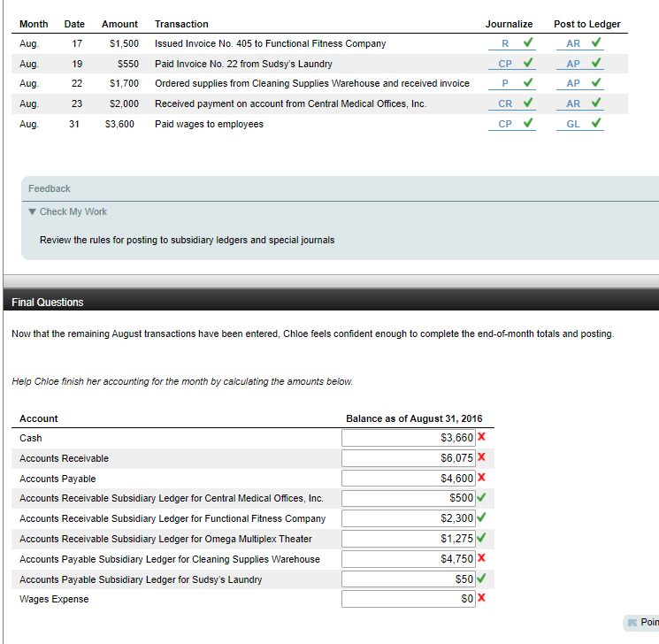The height and width of the screenshot is (644, 659).
Task: Click the 'Journalize' column header
Action: pyautogui.click(x=509, y=24)
